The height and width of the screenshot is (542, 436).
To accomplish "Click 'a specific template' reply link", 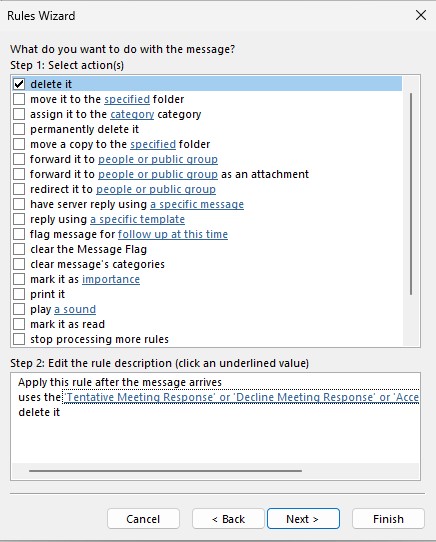I will (x=138, y=219).
